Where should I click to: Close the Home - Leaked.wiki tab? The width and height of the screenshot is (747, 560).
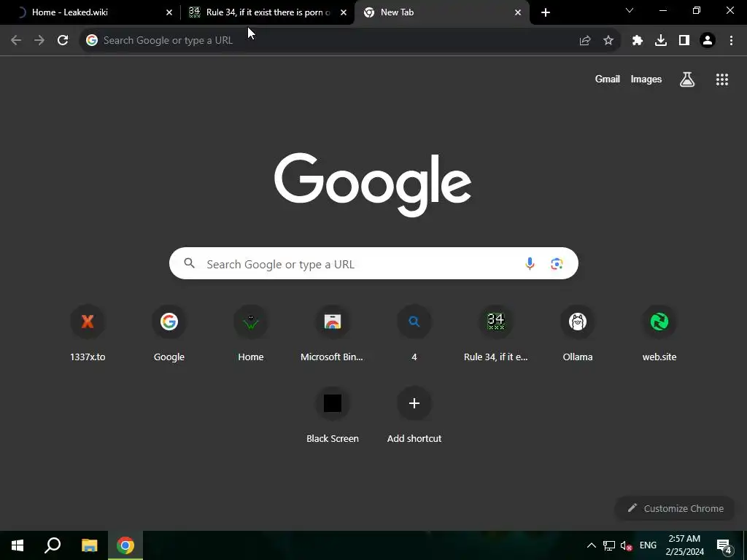point(169,12)
